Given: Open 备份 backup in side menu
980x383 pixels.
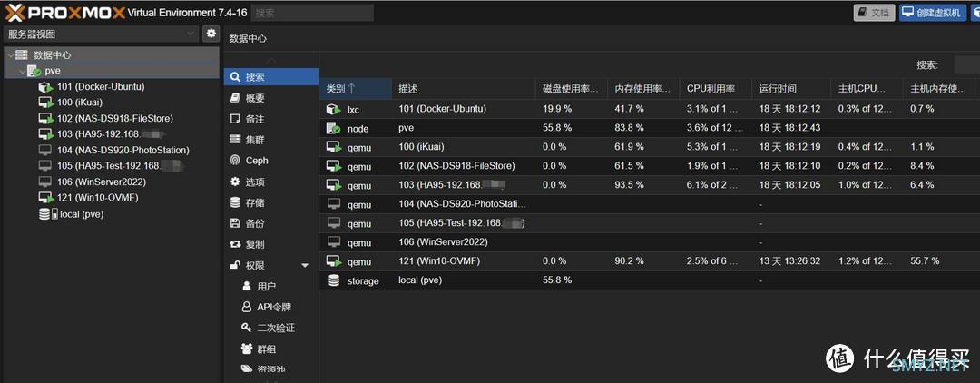Looking at the screenshot, I should [271, 223].
